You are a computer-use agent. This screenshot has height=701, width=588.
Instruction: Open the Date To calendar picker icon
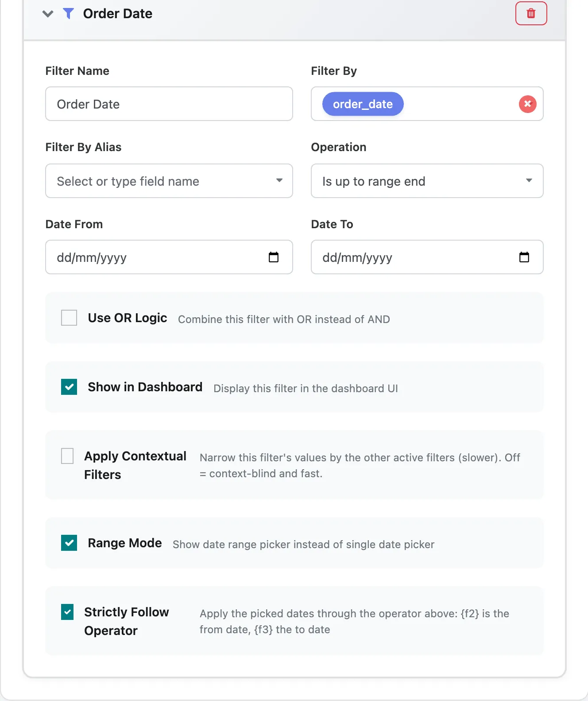pyautogui.click(x=524, y=257)
